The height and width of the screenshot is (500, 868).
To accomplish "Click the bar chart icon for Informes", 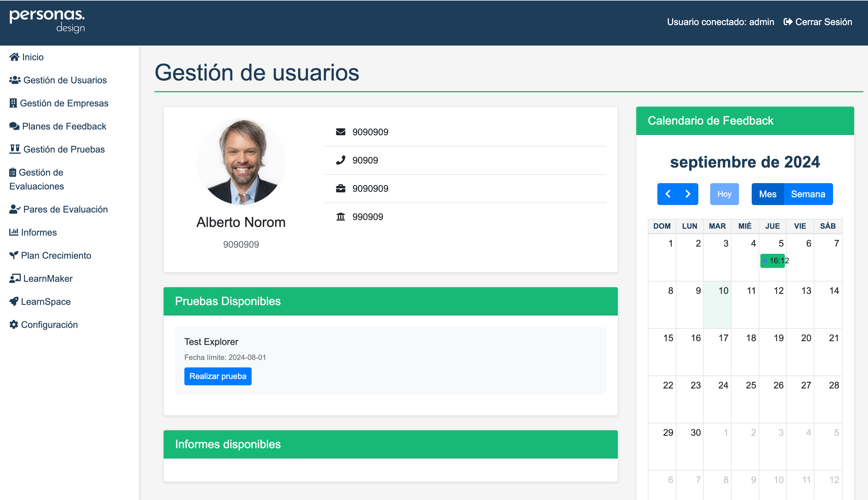I will point(13,232).
